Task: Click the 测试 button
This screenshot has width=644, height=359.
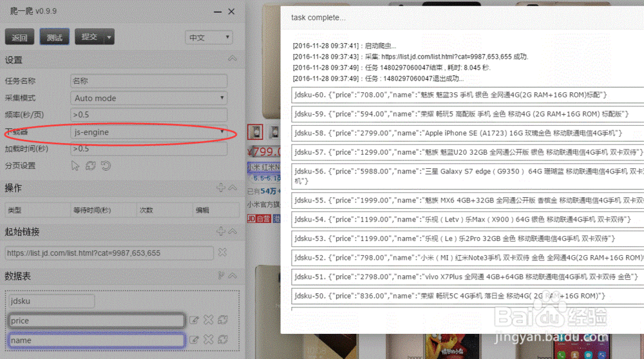Action: pyautogui.click(x=54, y=37)
